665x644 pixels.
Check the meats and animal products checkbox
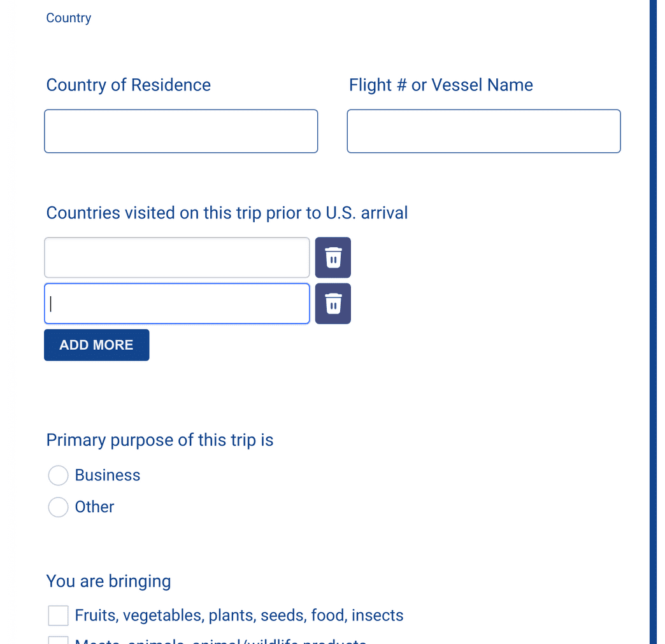[58, 640]
